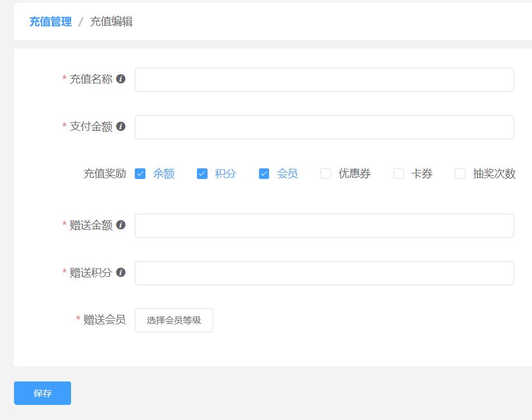
Task: Focus the 支付金额 input field
Action: (x=324, y=127)
